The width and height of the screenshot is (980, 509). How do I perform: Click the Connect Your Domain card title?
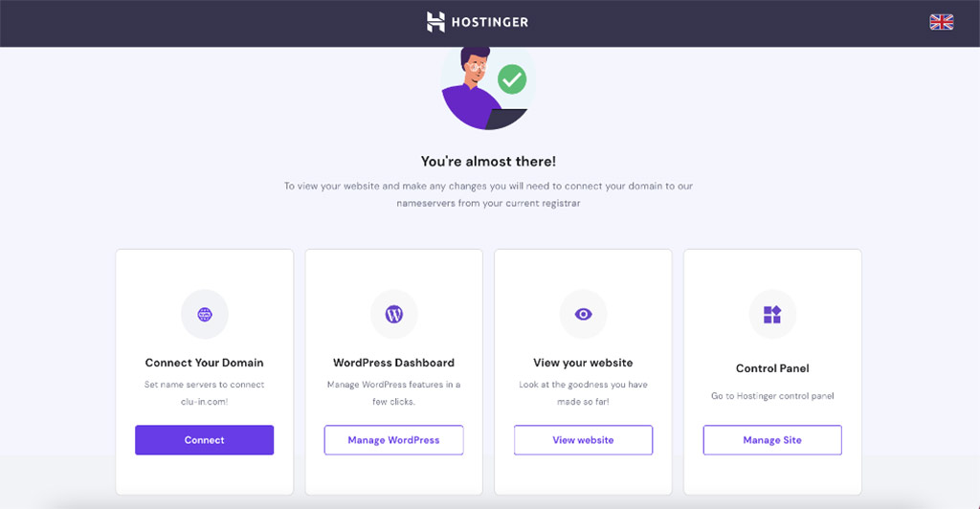coord(205,363)
